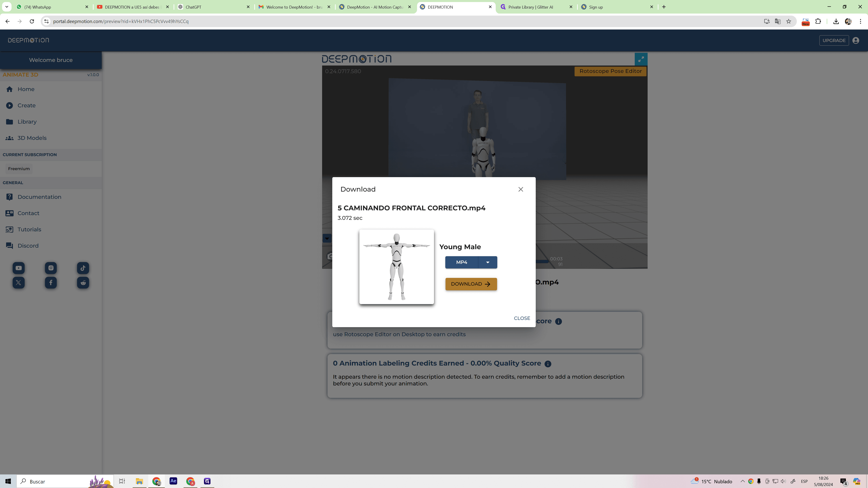Open the MP4 format dropdown arrow
This screenshot has height=488, width=868.
click(488, 262)
